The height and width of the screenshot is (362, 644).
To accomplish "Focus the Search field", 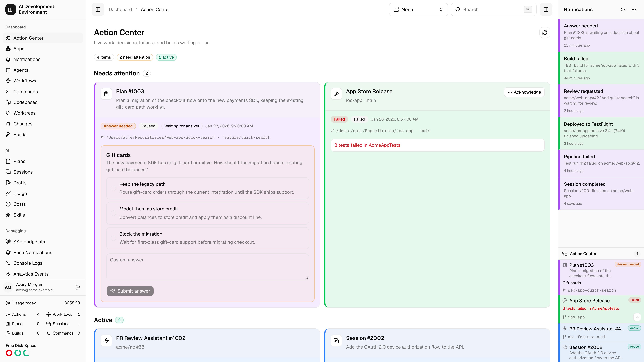I will click(x=494, y=10).
